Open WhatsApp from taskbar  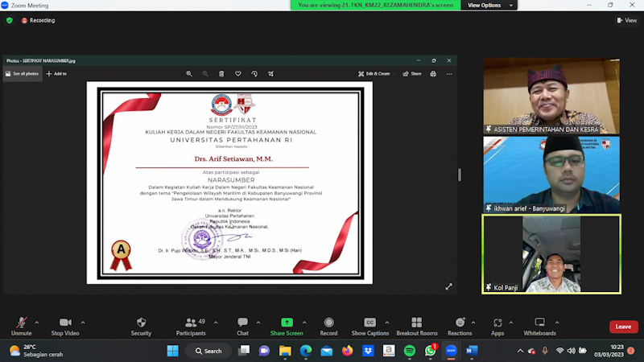point(430,351)
